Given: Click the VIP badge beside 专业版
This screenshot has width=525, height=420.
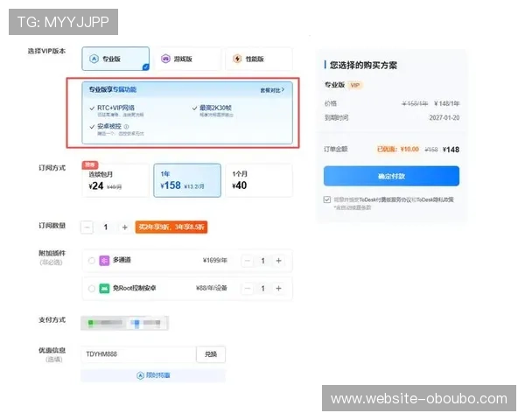Looking at the screenshot, I should (x=355, y=85).
